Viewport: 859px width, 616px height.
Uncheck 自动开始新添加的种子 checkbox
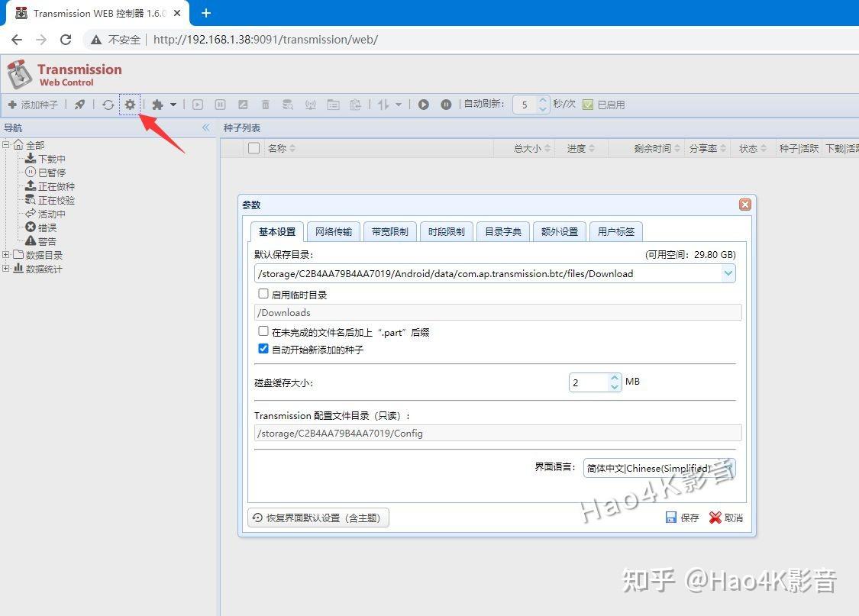[x=263, y=349]
